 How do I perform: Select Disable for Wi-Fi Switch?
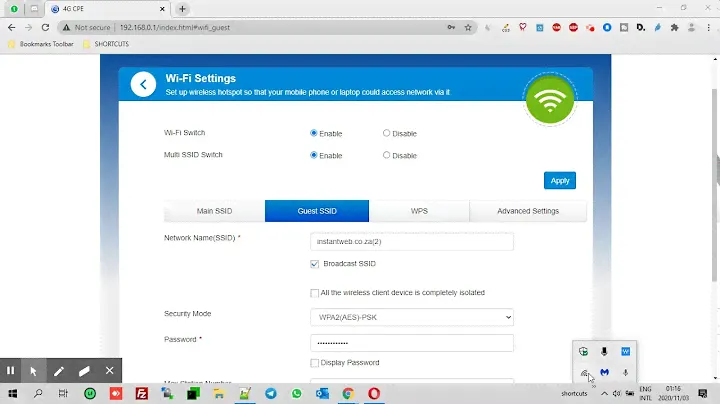click(387, 133)
